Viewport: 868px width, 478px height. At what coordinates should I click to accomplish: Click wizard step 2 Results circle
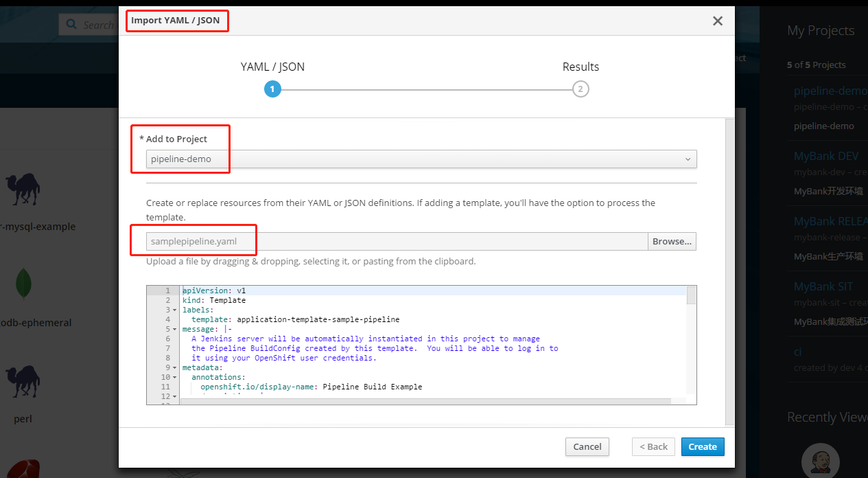pos(580,89)
